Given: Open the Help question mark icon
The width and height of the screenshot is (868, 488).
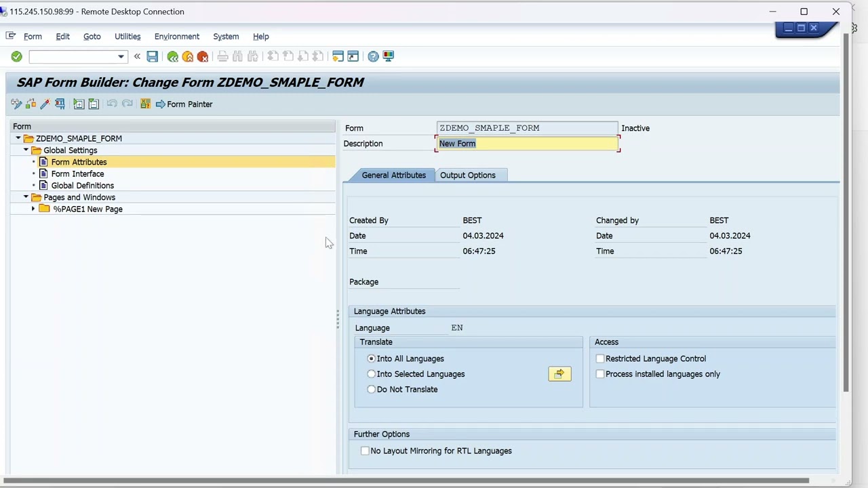Looking at the screenshot, I should pos(373,57).
